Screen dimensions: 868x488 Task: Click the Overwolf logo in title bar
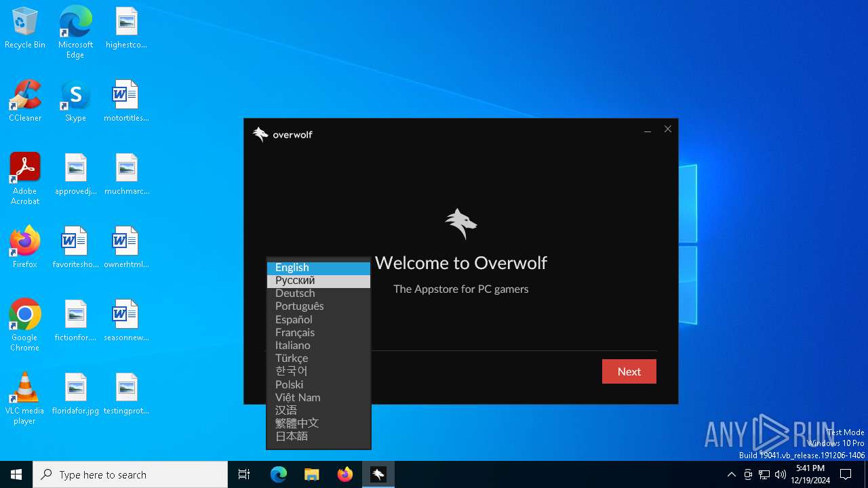283,134
